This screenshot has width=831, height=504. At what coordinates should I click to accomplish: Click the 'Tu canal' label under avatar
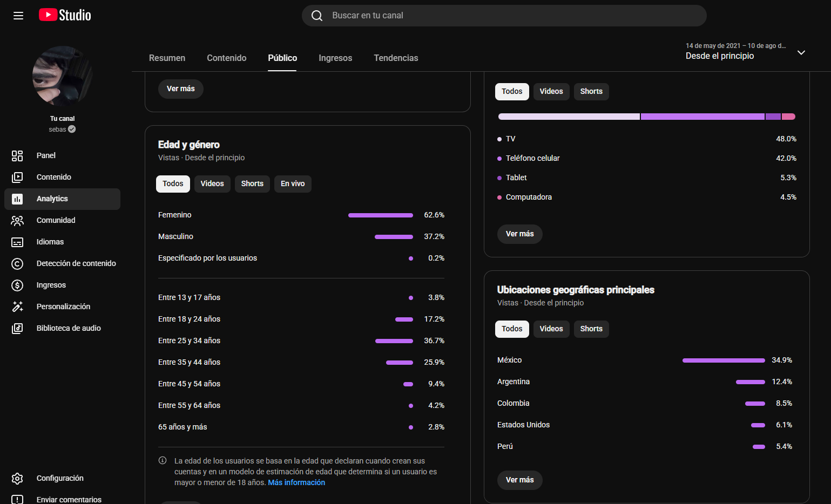pos(63,119)
